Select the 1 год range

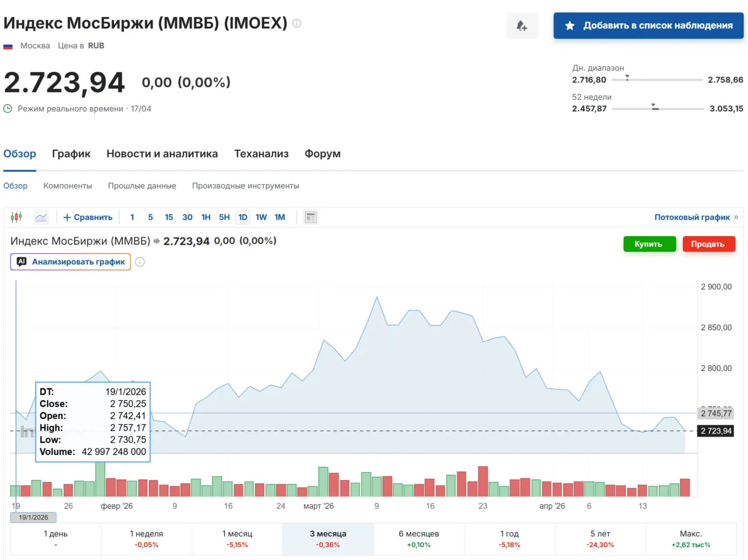pos(510,539)
